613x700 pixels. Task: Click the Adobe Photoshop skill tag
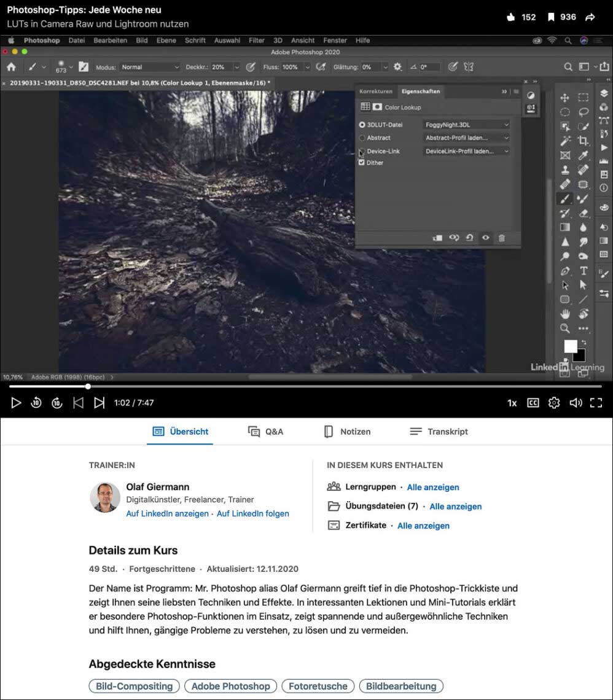click(230, 686)
